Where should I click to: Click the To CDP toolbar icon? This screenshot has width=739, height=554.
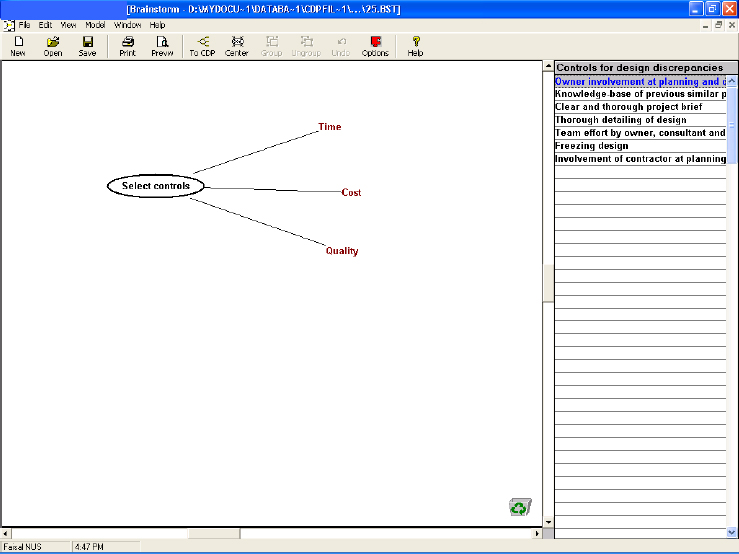tap(202, 46)
